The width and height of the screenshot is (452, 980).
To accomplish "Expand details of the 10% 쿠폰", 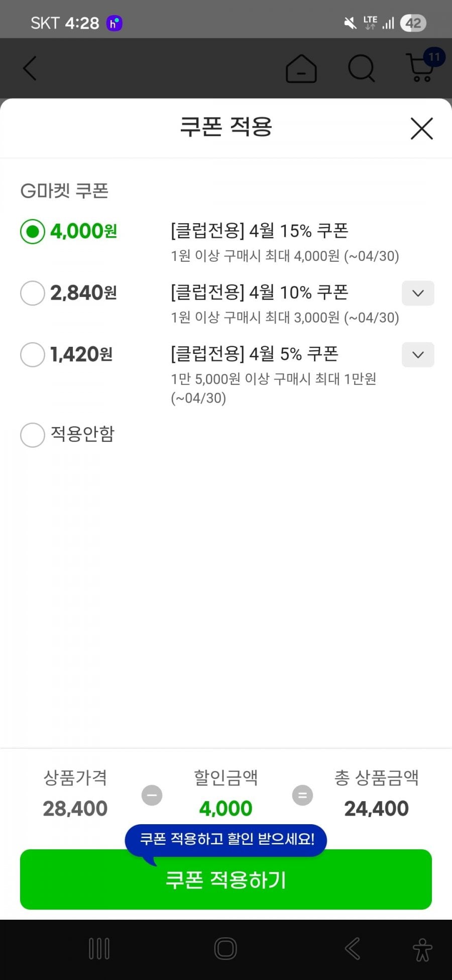I will pos(418,293).
